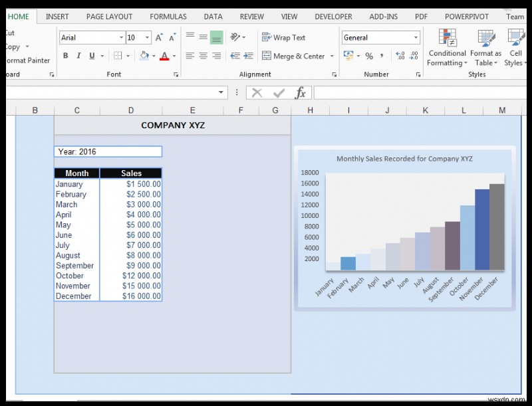Apply the Percent number format

(x=369, y=55)
